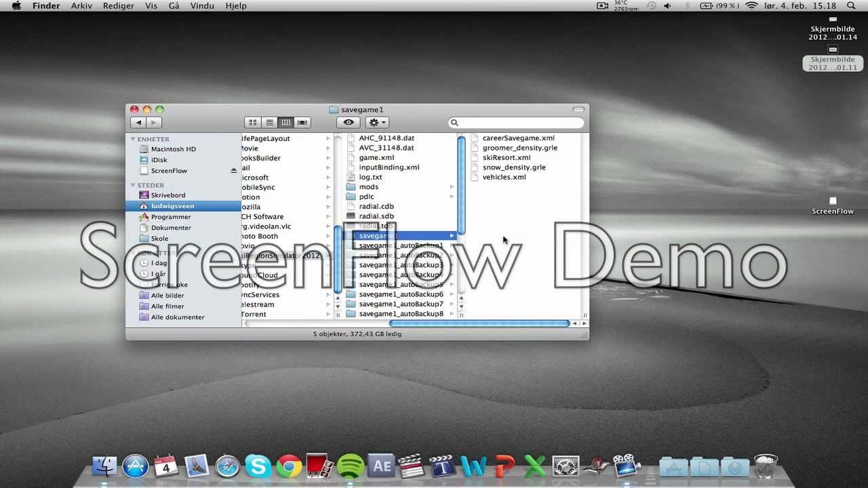Toggle Quick Look with the eye button
868x488 pixels.
point(349,123)
